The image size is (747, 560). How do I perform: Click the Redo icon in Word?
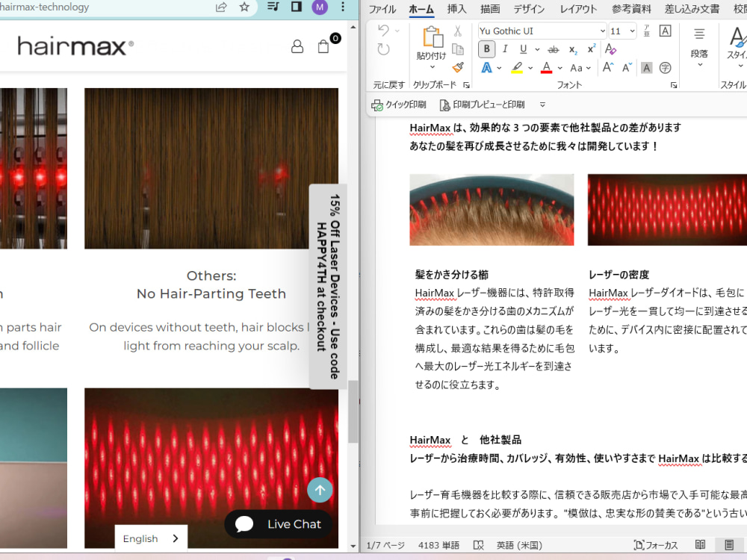click(x=383, y=49)
